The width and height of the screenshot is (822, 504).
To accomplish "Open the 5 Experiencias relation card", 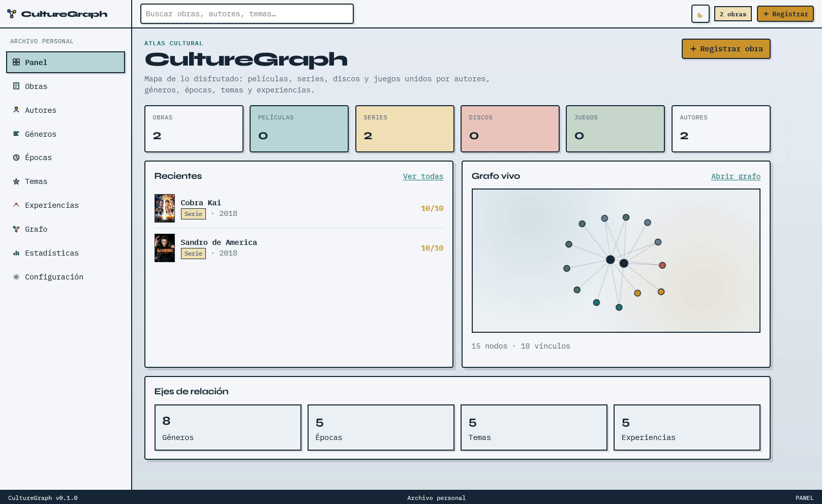I will pos(687,427).
